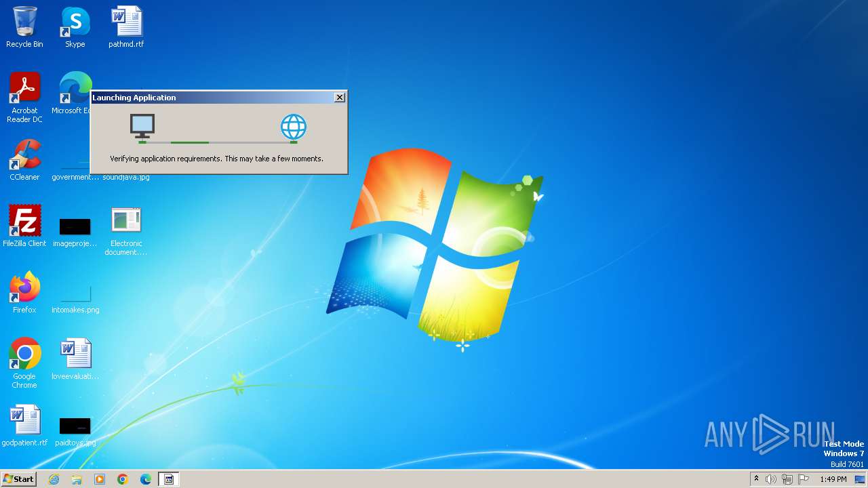Click the computer icon in the dialog
Screen dimensions: 868x488
click(x=142, y=127)
